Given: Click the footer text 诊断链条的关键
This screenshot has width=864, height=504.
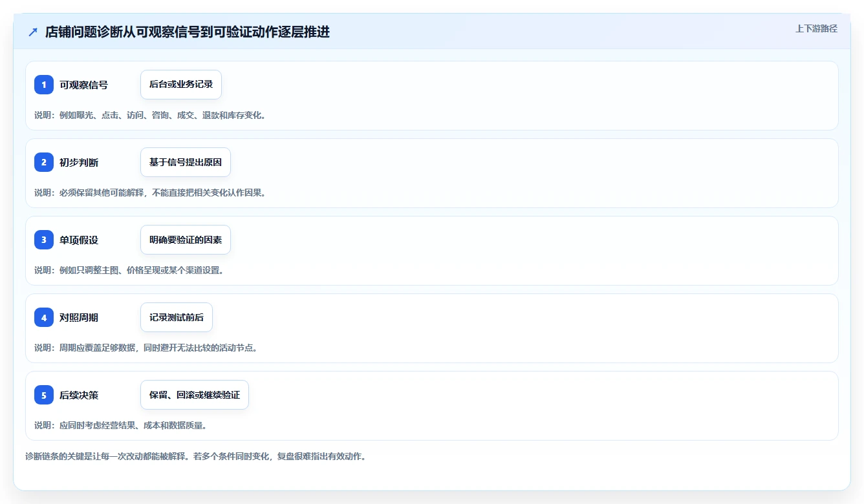Looking at the screenshot, I should [196, 456].
